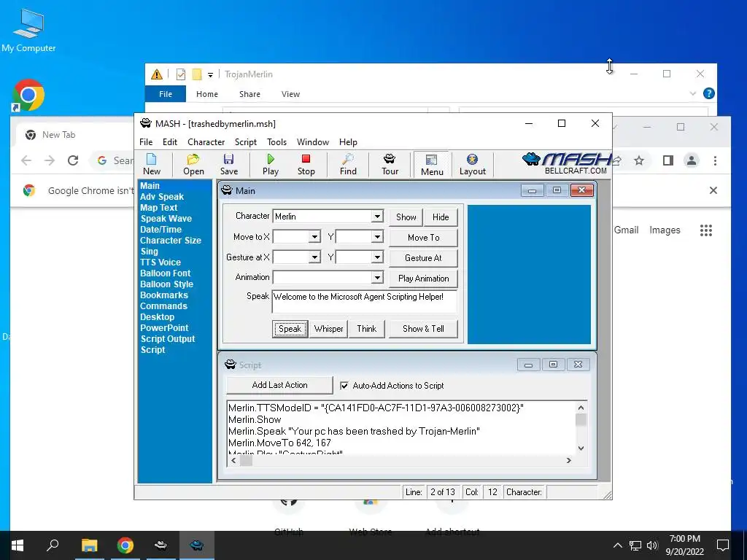Viewport: 747px width, 560px height.
Task: Open Explorer help question mark icon
Action: coord(709,93)
